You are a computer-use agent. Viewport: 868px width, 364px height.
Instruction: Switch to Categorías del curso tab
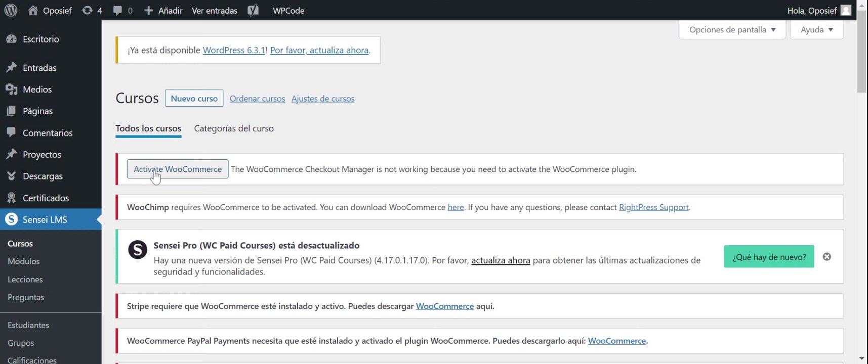coord(234,128)
